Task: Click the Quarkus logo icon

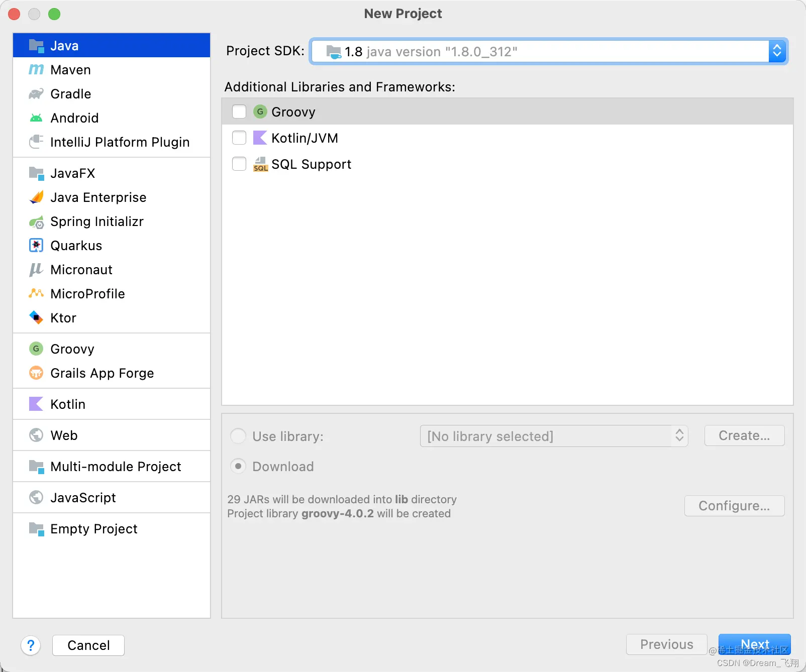Action: 36,246
